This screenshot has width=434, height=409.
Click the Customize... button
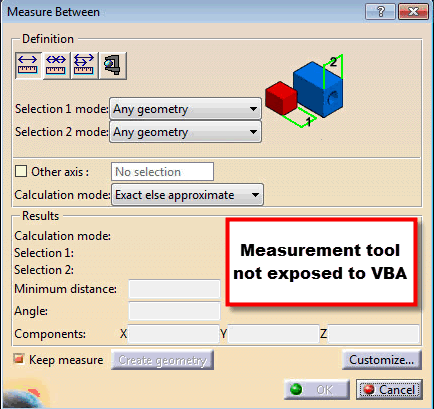tap(382, 359)
